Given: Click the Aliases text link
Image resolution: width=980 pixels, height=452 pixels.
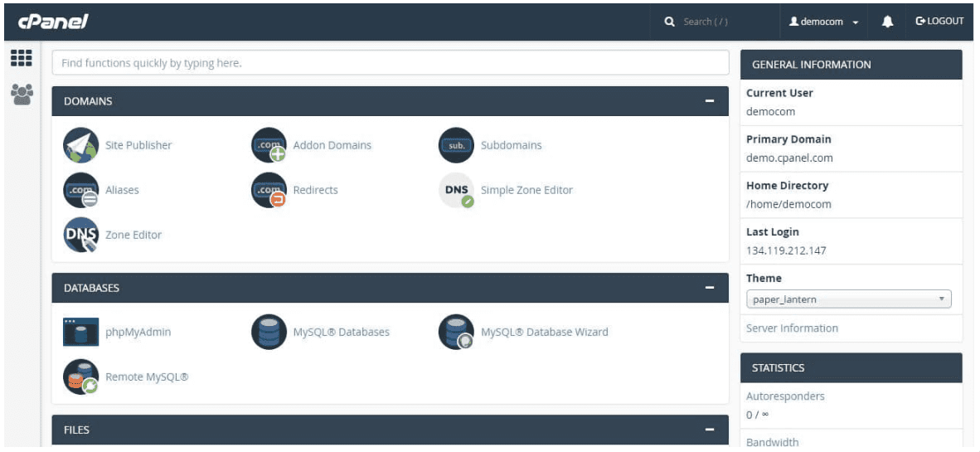Looking at the screenshot, I should tap(122, 190).
